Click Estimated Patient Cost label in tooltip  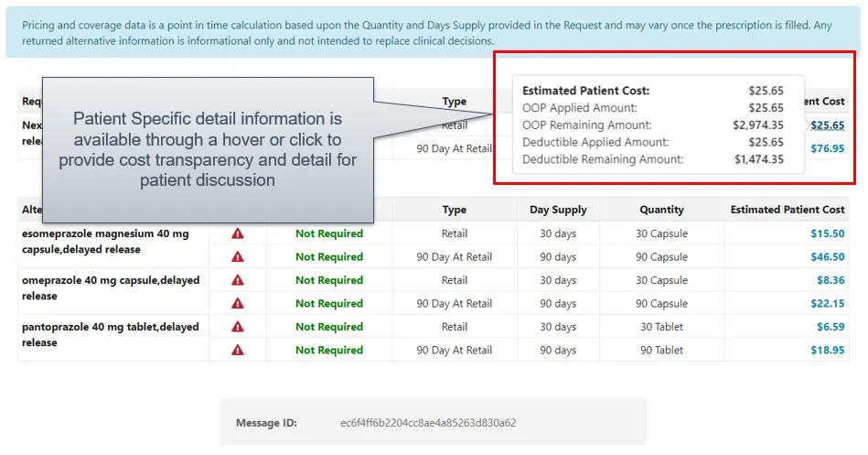pos(585,91)
